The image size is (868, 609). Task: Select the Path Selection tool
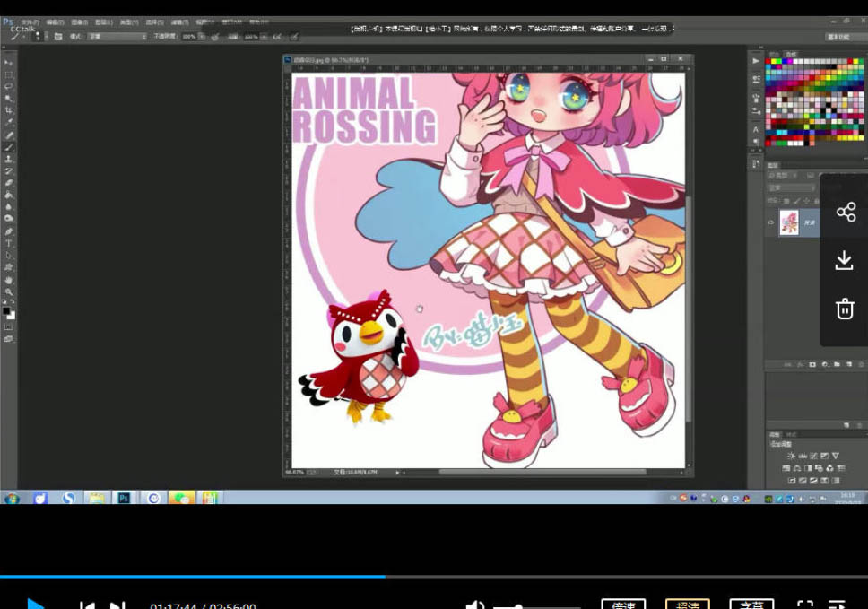8,256
